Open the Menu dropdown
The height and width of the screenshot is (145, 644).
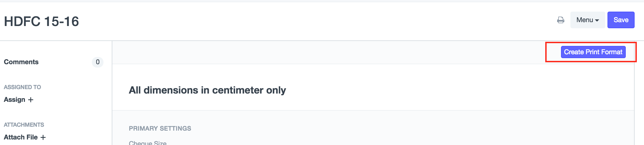click(x=587, y=20)
